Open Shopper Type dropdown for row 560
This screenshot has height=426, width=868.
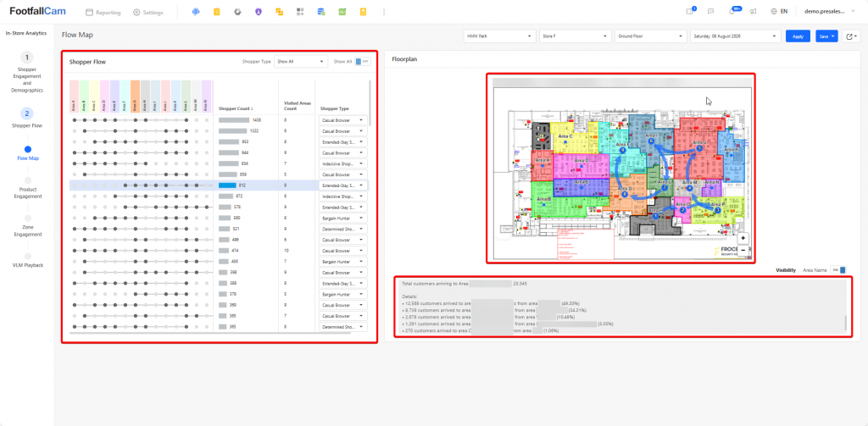342,218
